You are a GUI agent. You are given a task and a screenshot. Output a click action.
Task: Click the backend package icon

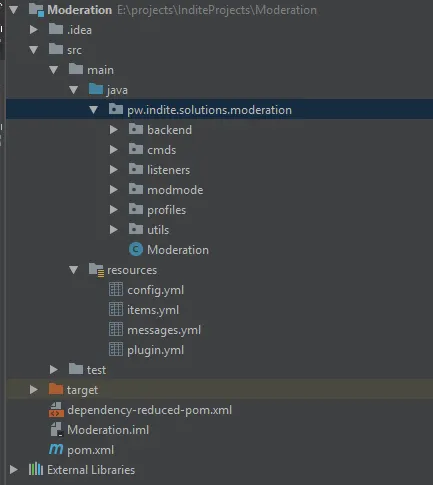(136, 129)
